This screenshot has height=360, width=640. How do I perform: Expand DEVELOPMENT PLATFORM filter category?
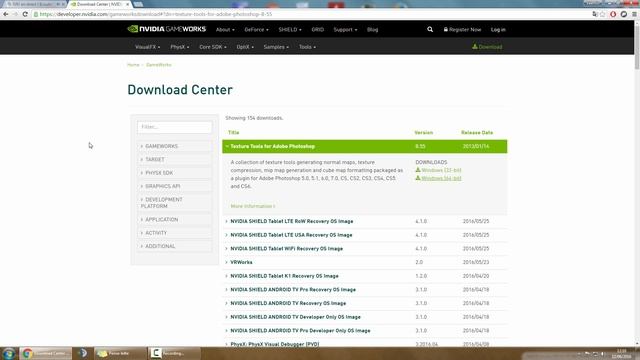[x=175, y=203]
